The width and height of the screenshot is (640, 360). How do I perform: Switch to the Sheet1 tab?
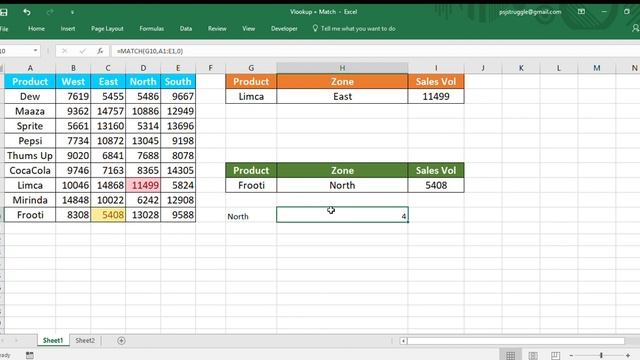53,340
